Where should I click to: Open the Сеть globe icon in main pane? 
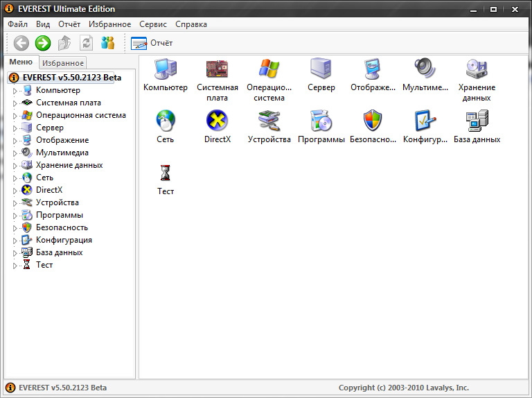point(166,121)
